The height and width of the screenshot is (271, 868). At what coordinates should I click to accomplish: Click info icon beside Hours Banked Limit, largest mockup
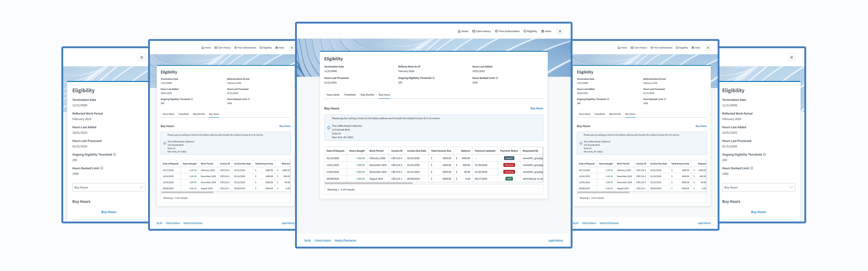click(x=497, y=78)
